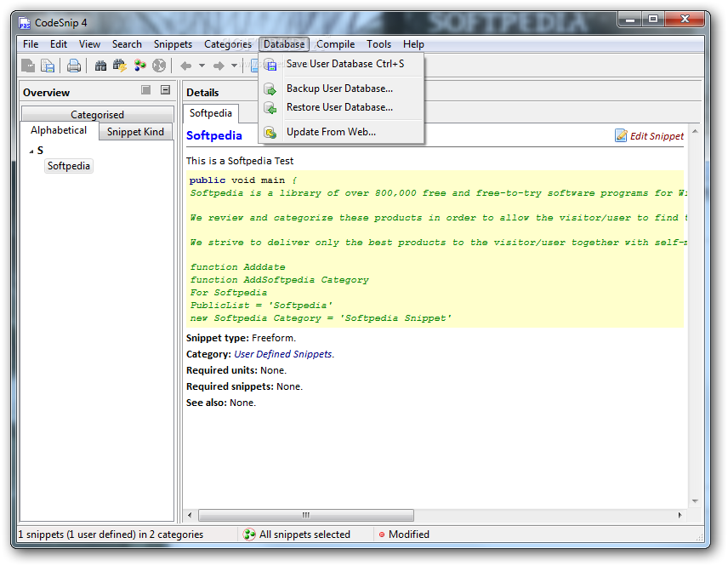Open the Search menu
728x566 pixels.
pyautogui.click(x=127, y=44)
